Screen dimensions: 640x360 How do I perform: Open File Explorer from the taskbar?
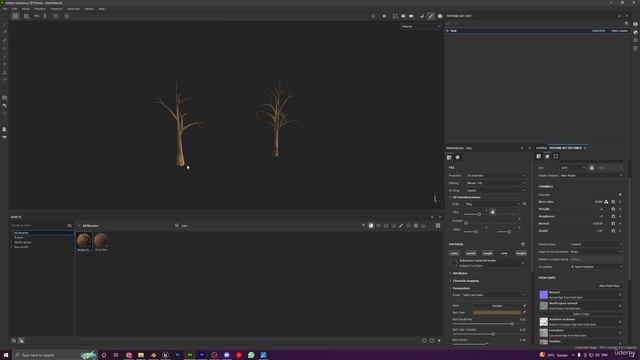pyautogui.click(x=141, y=355)
